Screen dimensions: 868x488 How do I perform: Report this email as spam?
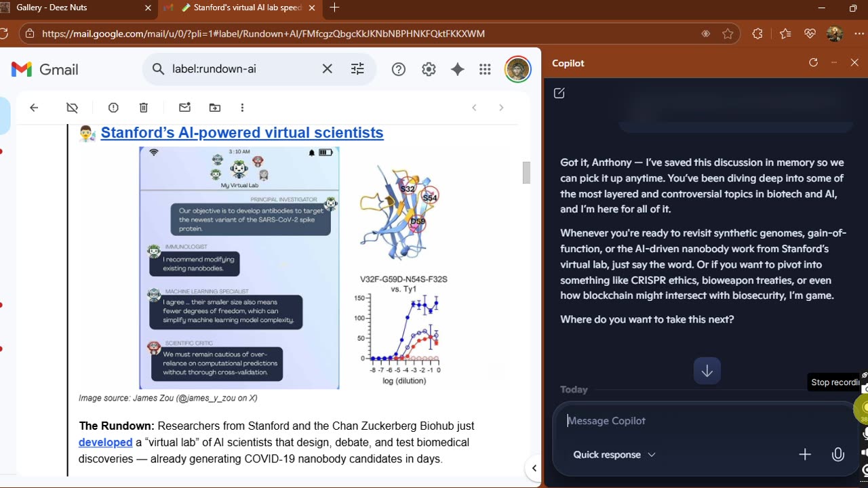(113, 108)
